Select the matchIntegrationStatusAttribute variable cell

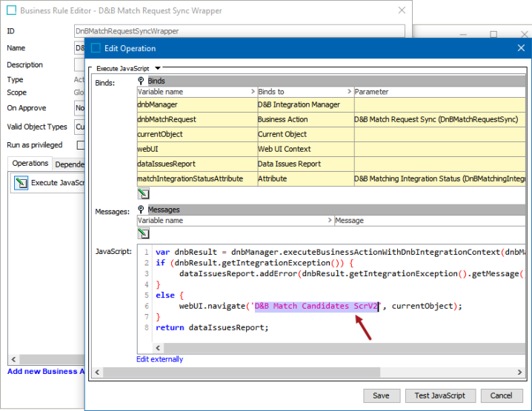point(197,178)
